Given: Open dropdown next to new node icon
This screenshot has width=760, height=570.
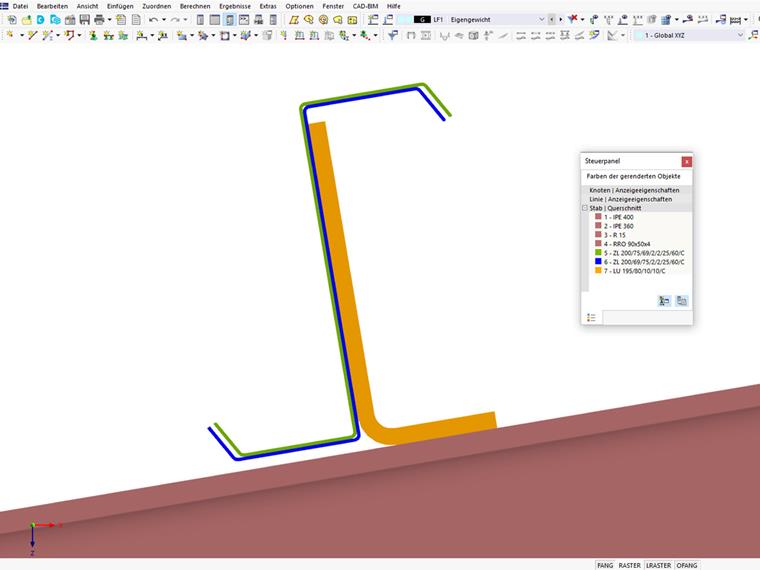Looking at the screenshot, I should click(21, 35).
